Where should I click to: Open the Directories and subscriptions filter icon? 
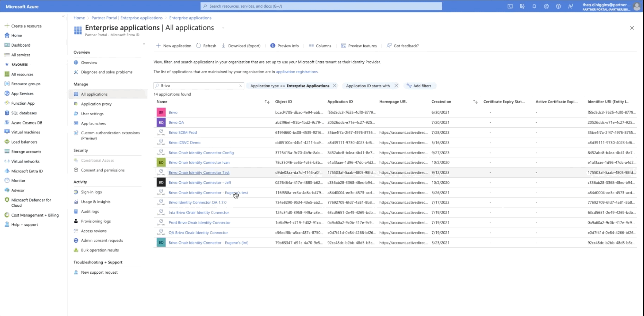522,6
